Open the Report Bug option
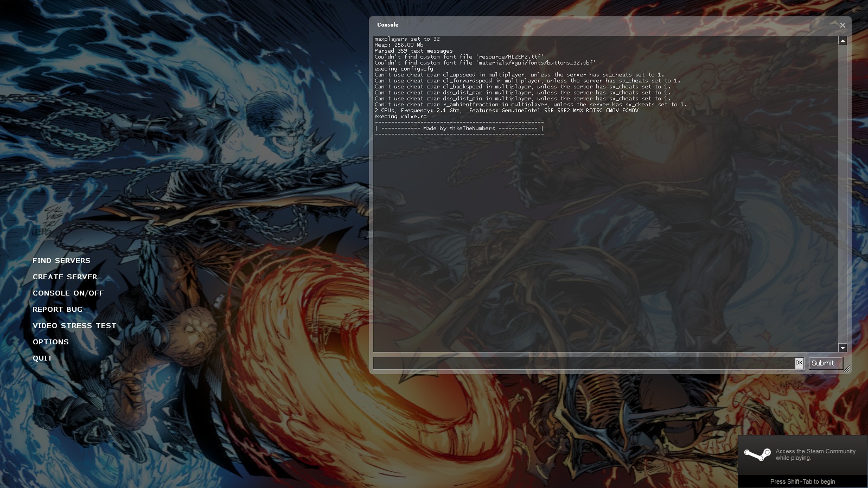Viewport: 868px width, 488px height. point(58,310)
